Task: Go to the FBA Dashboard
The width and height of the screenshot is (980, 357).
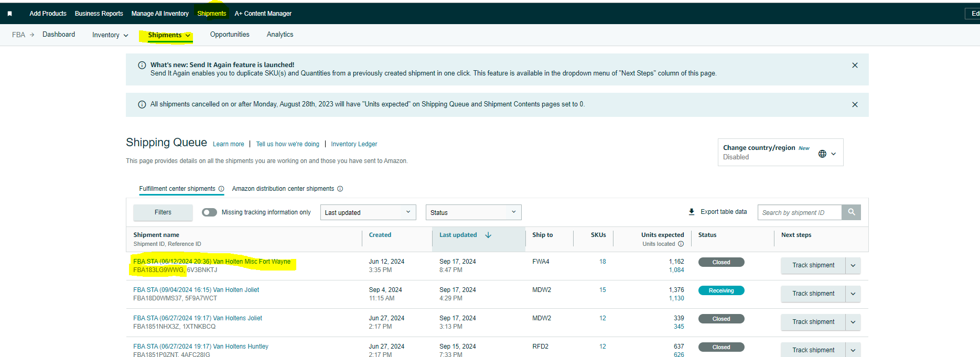Action: (59, 35)
